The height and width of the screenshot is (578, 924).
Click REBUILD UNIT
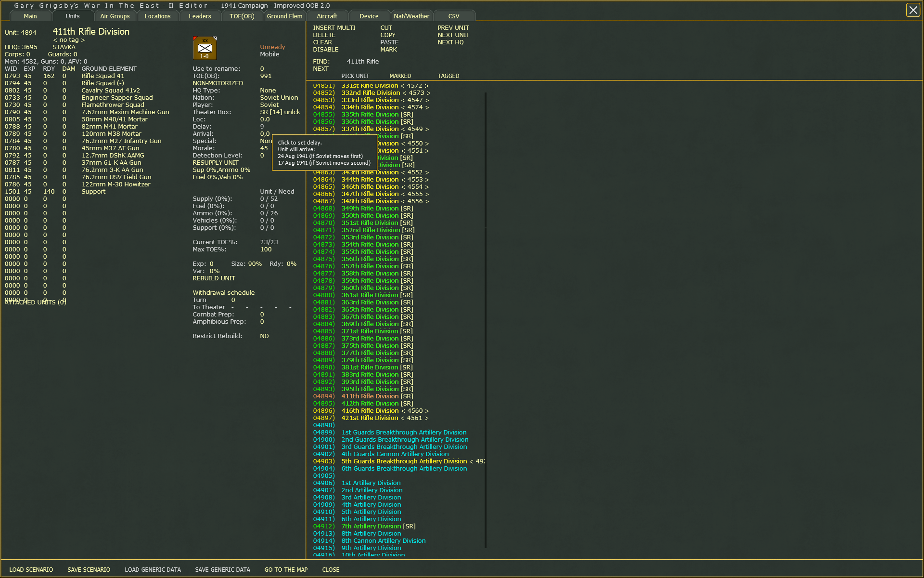click(x=214, y=278)
